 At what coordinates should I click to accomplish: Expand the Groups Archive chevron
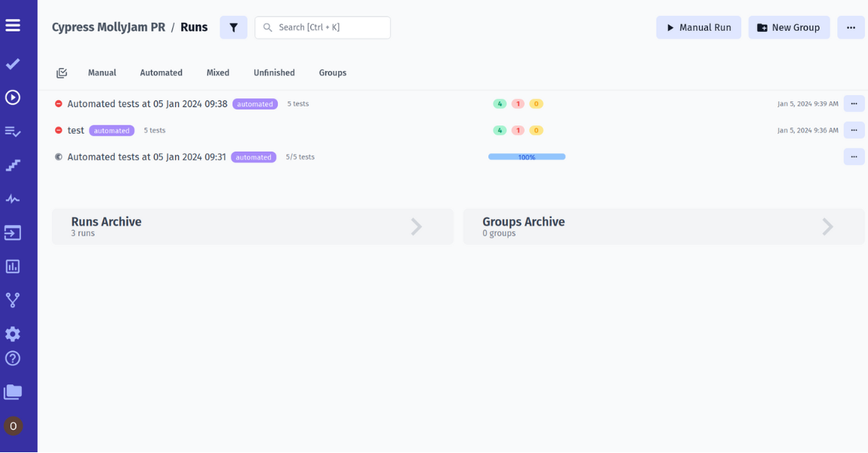[x=827, y=226]
